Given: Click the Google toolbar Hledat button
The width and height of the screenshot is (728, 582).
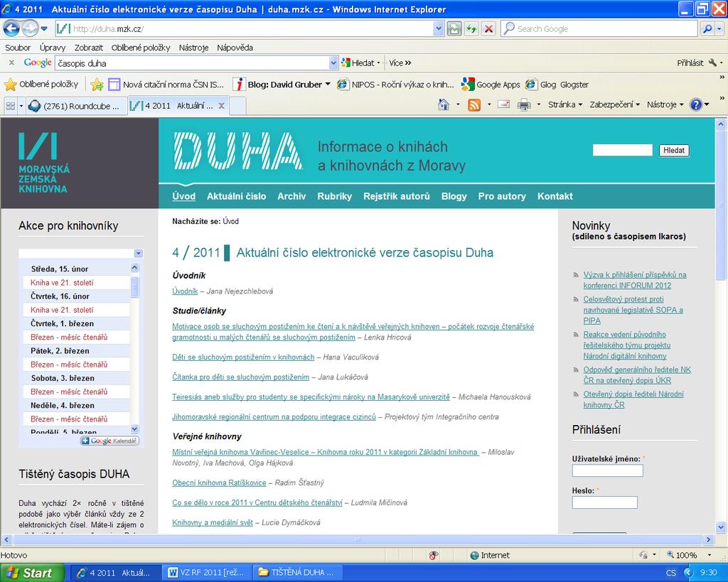Looking at the screenshot, I should (358, 63).
